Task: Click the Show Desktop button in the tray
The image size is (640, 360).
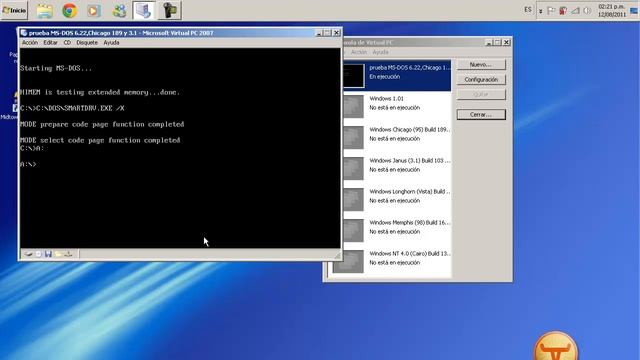Action: [x=634, y=11]
